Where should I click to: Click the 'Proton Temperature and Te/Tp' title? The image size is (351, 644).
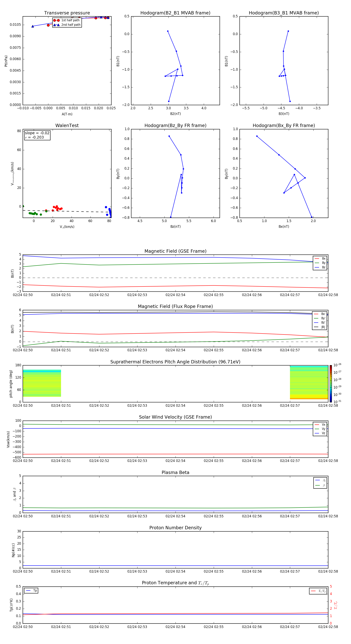(x=175, y=583)
